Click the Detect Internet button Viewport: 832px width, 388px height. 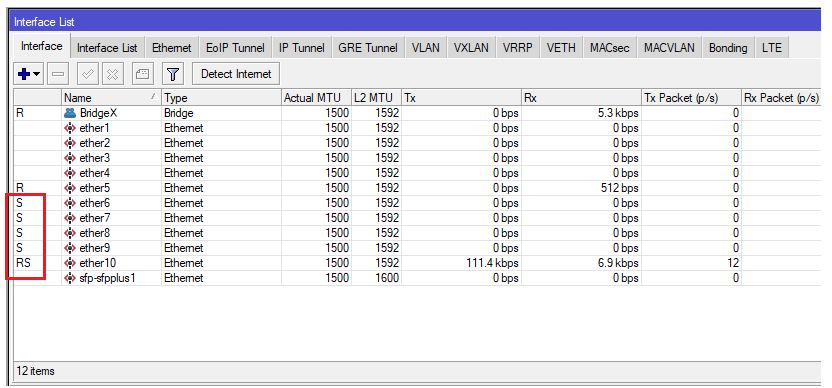(236, 74)
